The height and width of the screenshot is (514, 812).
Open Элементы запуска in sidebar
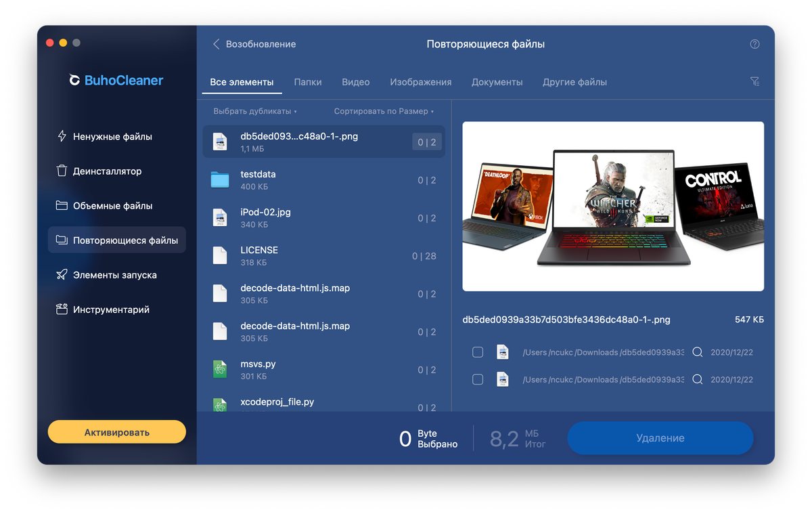[x=116, y=275]
